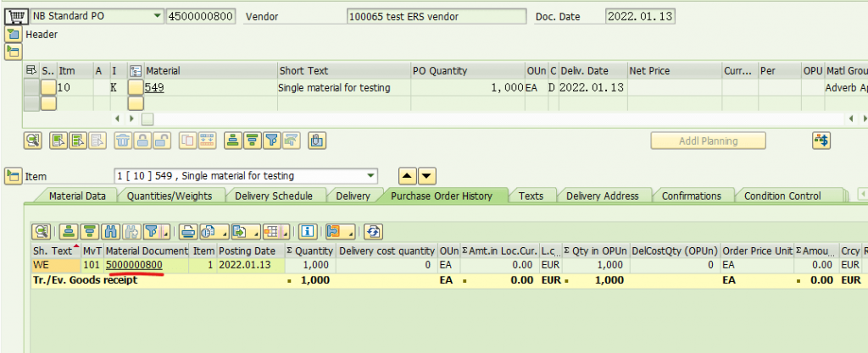The image size is (868, 353).
Task: Select row marker of item 10
Action: tap(31, 87)
